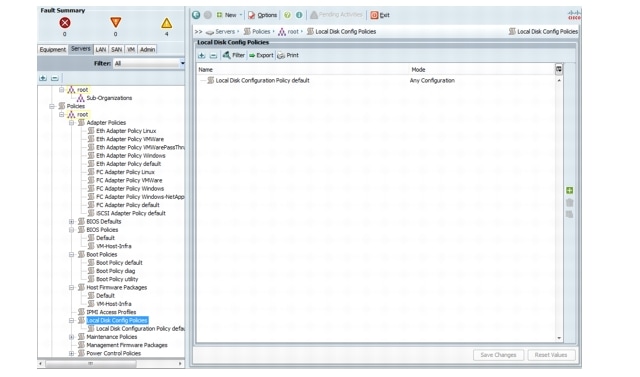This screenshot has width=640, height=377.
Task: Collapse the Boot Policies node
Action: pos(71,255)
